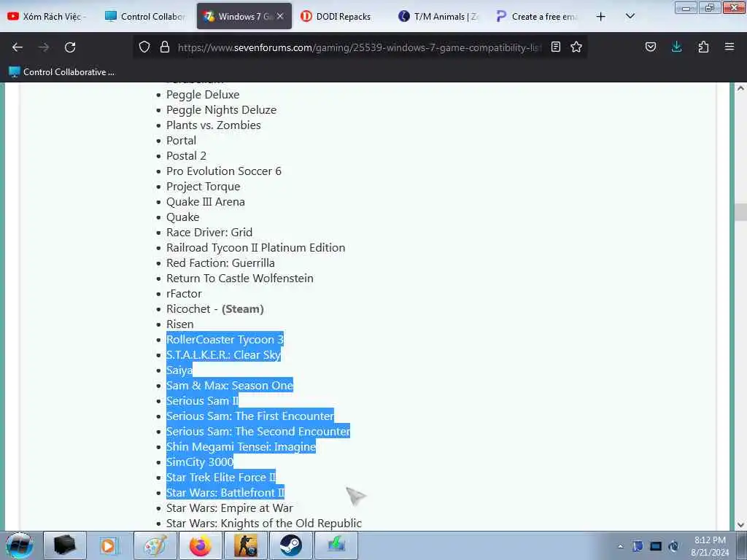The height and width of the screenshot is (560, 747).
Task: Click 'Plants vs. Zombies' entry
Action: coord(214,125)
